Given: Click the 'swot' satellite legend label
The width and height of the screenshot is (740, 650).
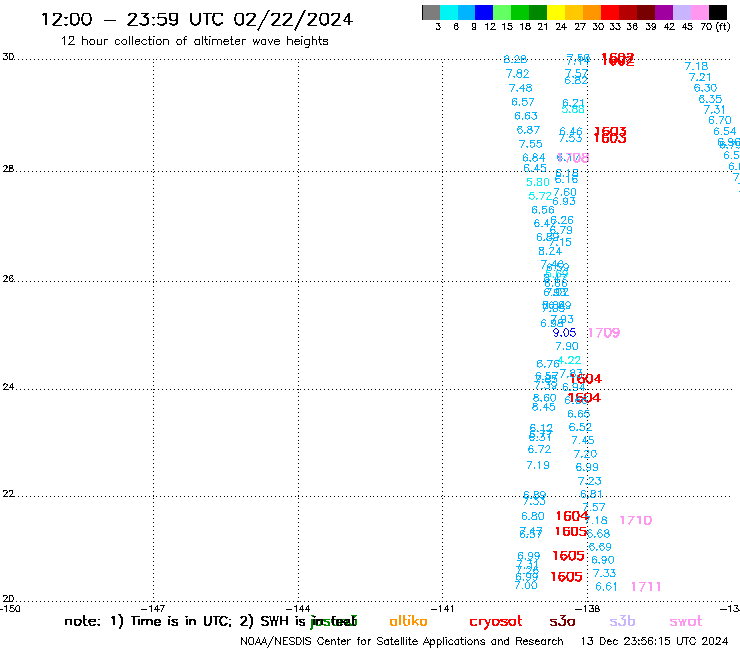Looking at the screenshot, I should [686, 621].
